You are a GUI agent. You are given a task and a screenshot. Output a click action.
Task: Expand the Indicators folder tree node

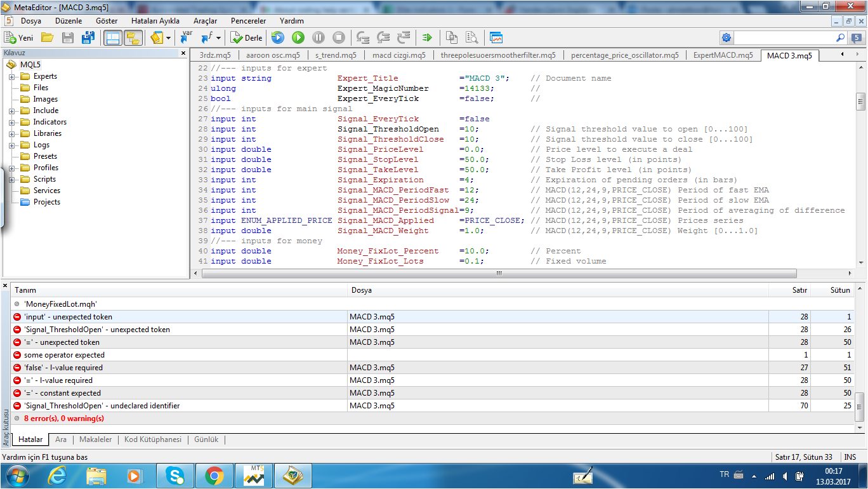tap(11, 122)
